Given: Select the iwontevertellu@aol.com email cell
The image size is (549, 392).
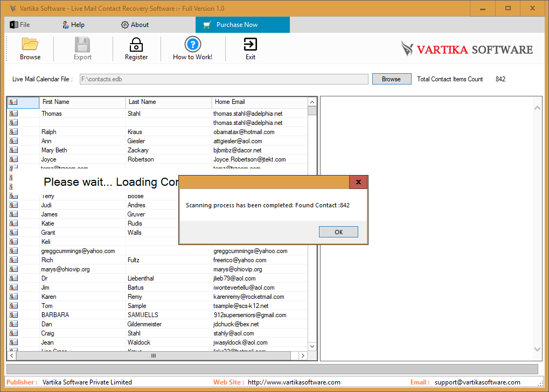Looking at the screenshot, I should [260, 287].
